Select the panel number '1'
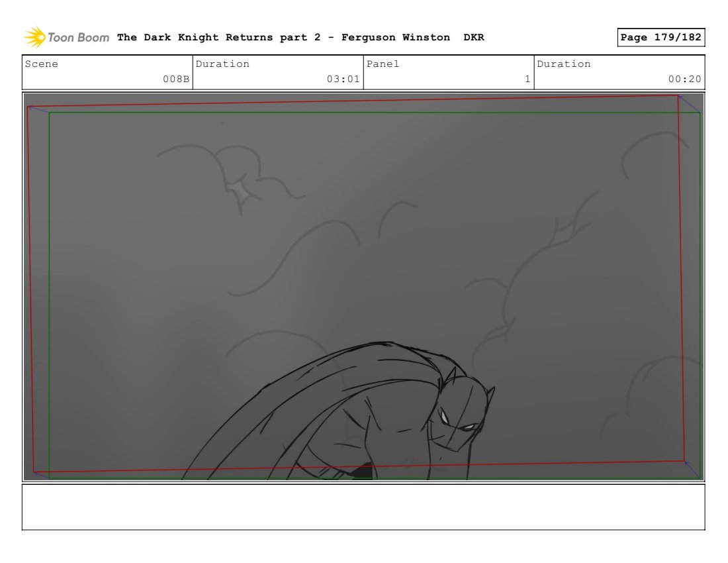Image resolution: width=728 pixels, height=563 pixels. pyautogui.click(x=527, y=79)
